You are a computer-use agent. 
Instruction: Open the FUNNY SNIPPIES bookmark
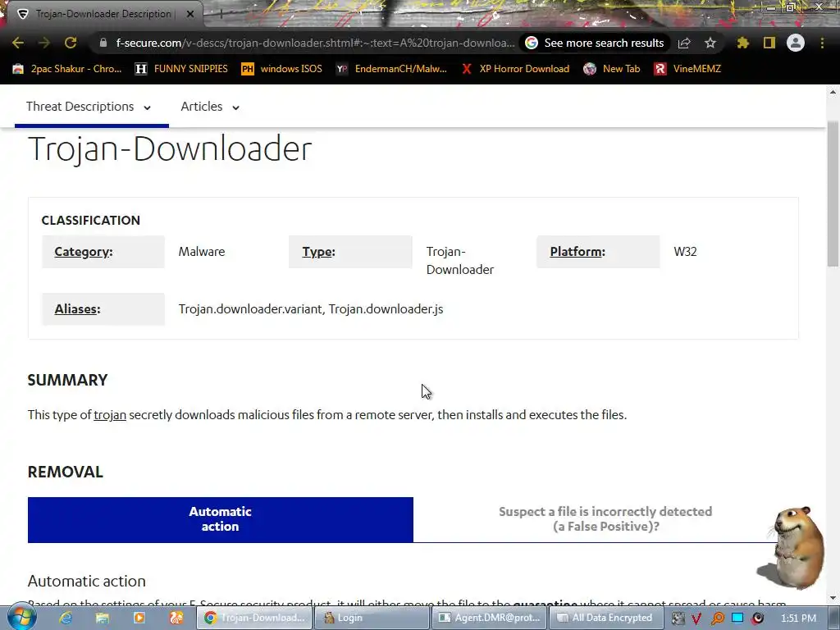[x=181, y=69]
